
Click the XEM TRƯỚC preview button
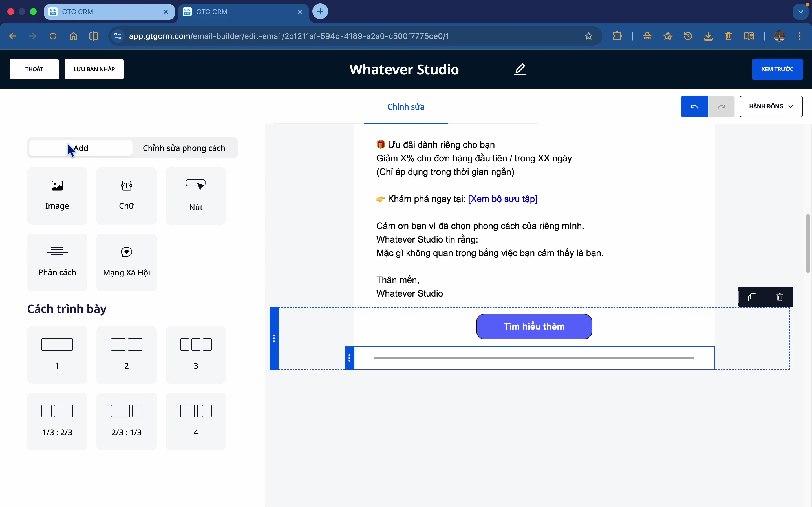777,69
